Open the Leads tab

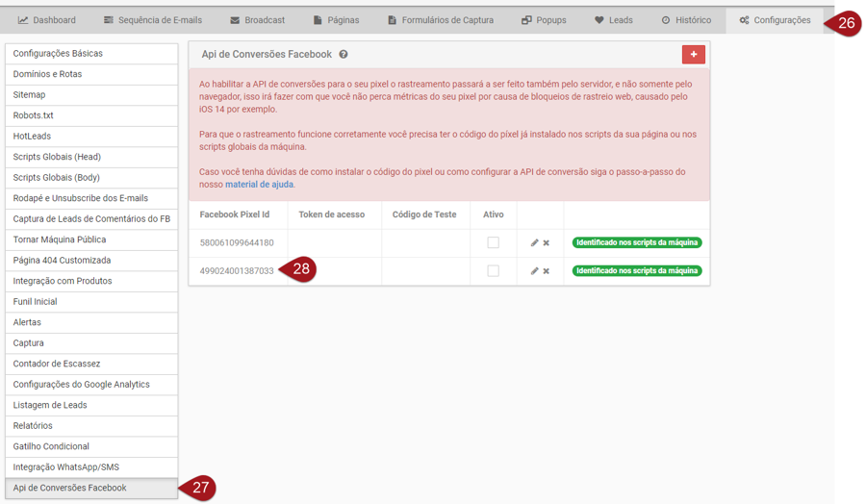(613, 20)
